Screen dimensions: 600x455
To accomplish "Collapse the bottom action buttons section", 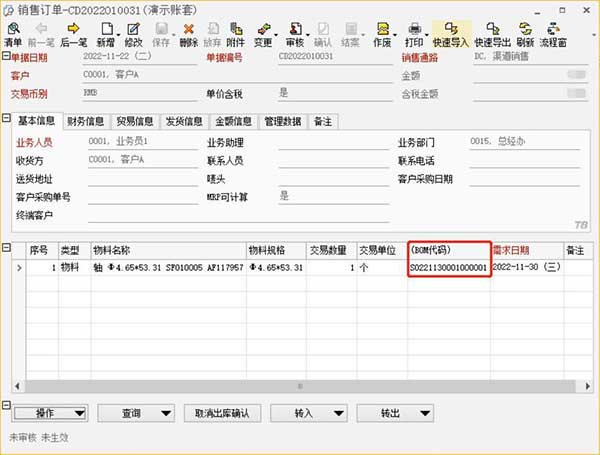I will (x=6, y=405).
